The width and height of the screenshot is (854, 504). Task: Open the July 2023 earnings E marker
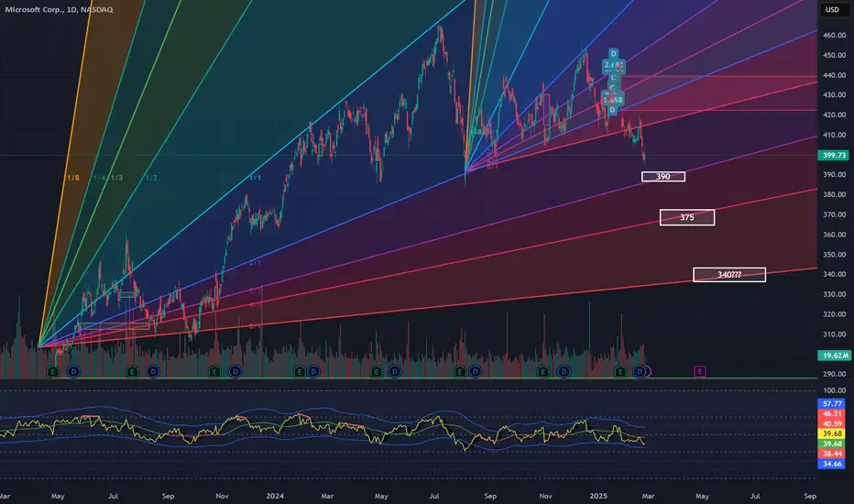132,372
